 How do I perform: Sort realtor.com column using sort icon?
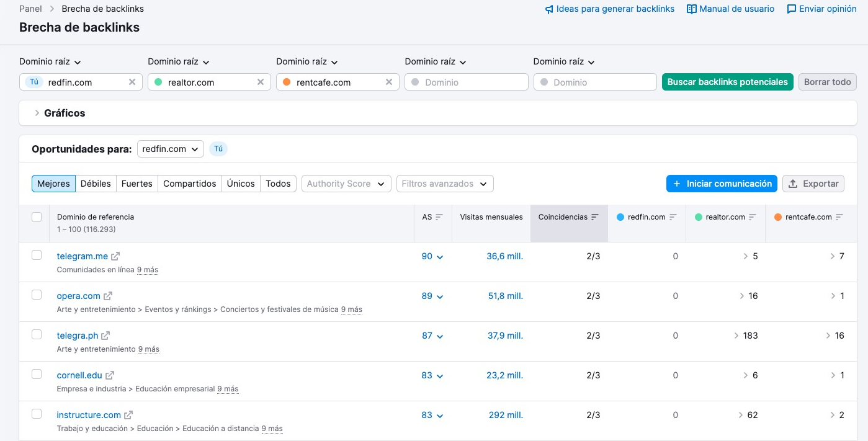(753, 217)
